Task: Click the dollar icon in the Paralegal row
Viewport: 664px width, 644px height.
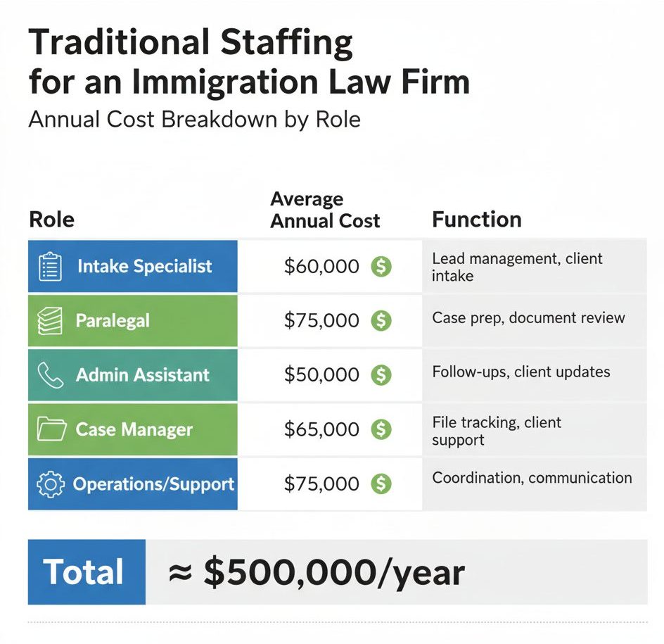Action: point(381,321)
